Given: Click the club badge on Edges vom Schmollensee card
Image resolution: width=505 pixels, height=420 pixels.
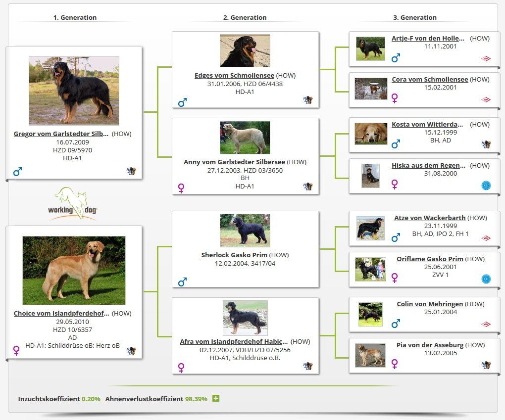Looking at the screenshot, I should (x=308, y=100).
